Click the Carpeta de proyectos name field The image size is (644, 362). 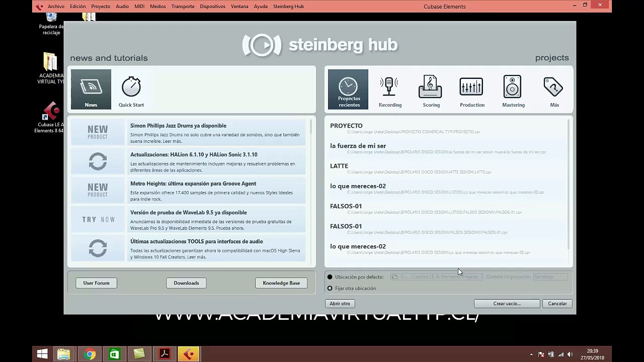[550, 277]
